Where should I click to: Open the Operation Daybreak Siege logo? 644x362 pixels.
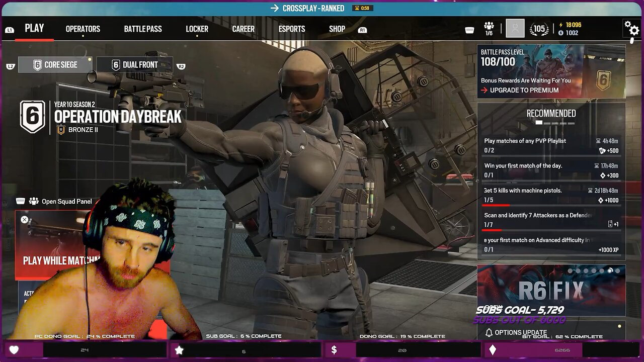[32, 117]
